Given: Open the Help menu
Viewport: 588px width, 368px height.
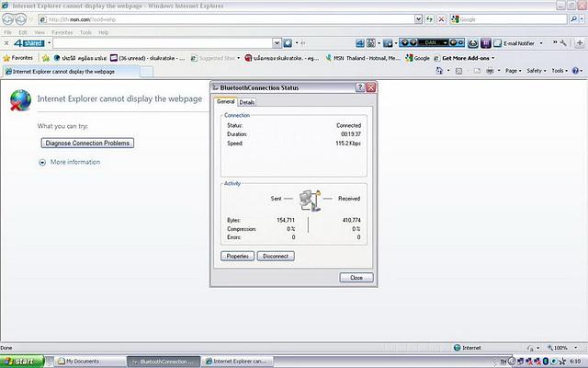Looking at the screenshot, I should click(x=104, y=32).
